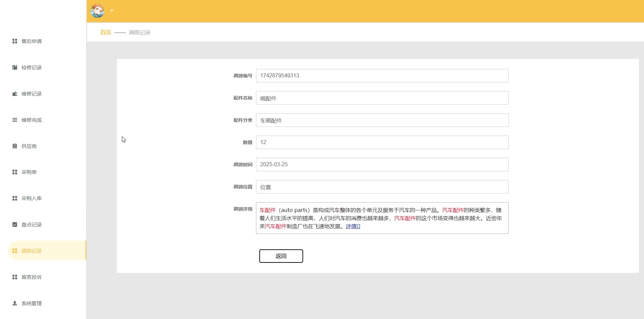644x319 pixels.
Task: Select the 调拨记录 sidebar item
Action: coord(32,251)
